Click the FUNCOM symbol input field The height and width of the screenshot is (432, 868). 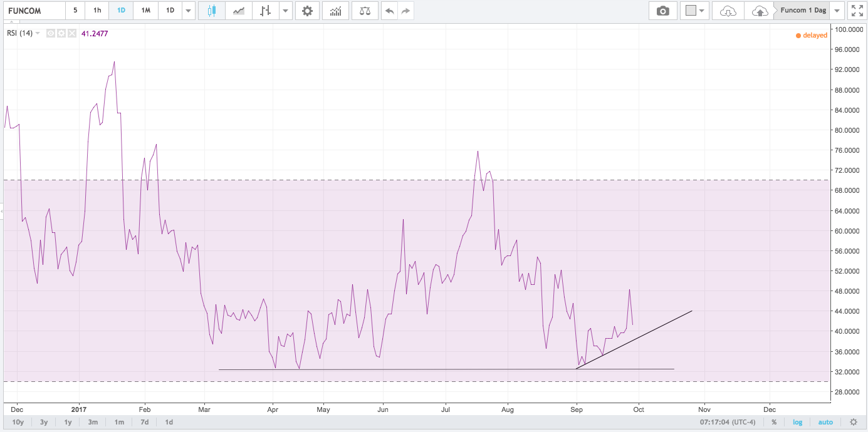pyautogui.click(x=33, y=11)
